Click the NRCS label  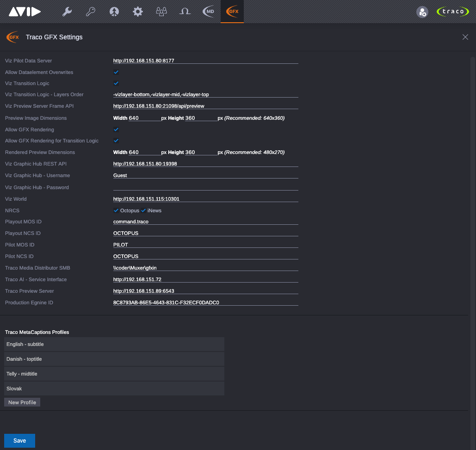click(12, 210)
